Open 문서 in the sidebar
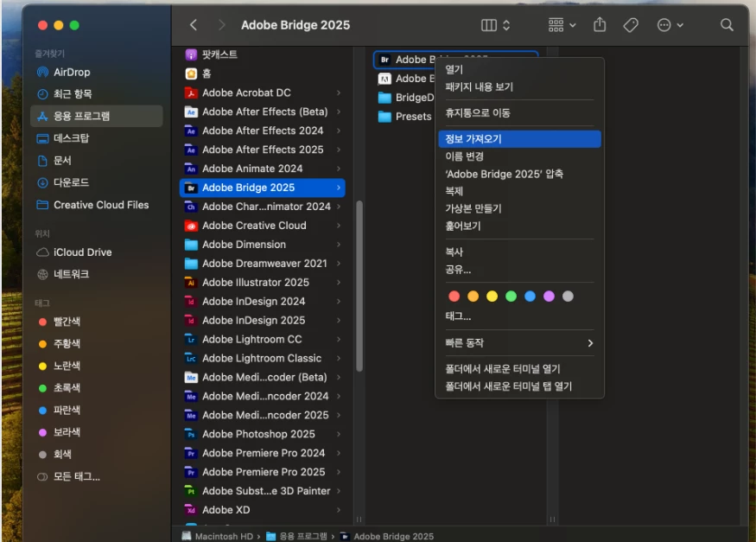The height and width of the screenshot is (542, 756). point(97,161)
